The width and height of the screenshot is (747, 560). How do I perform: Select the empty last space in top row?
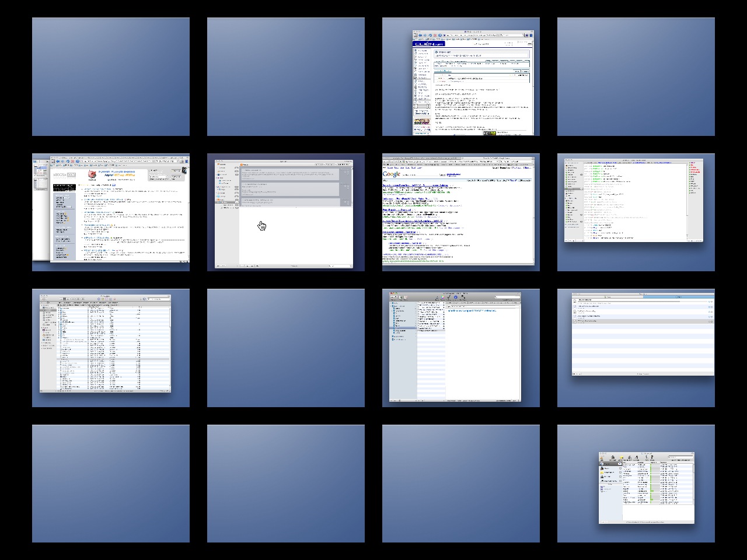[636, 76]
